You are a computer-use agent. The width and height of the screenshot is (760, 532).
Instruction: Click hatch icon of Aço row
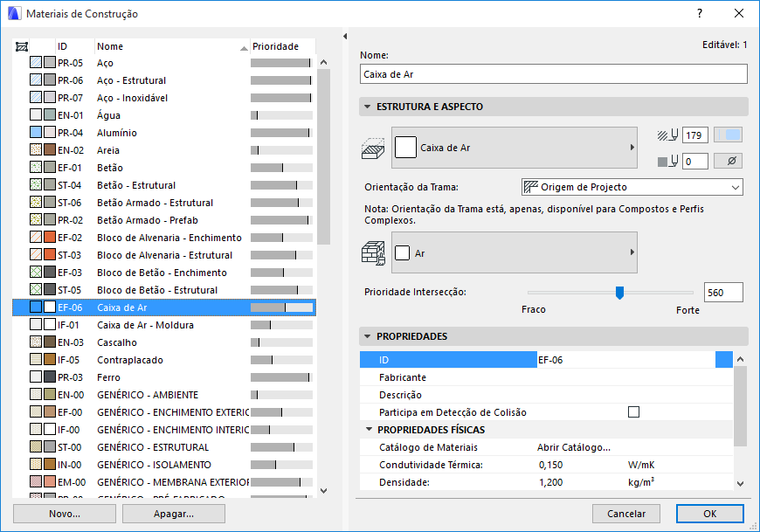(x=36, y=63)
